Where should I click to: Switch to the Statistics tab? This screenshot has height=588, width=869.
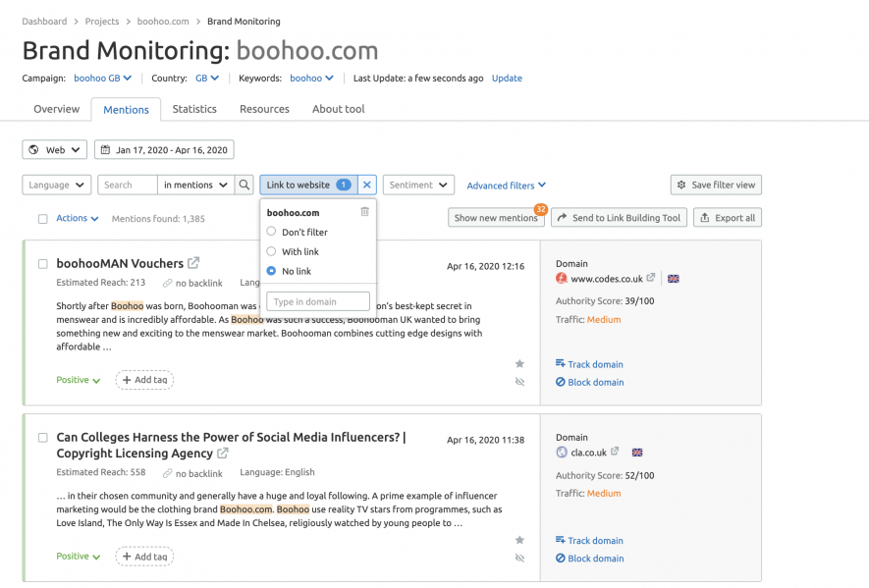point(194,109)
